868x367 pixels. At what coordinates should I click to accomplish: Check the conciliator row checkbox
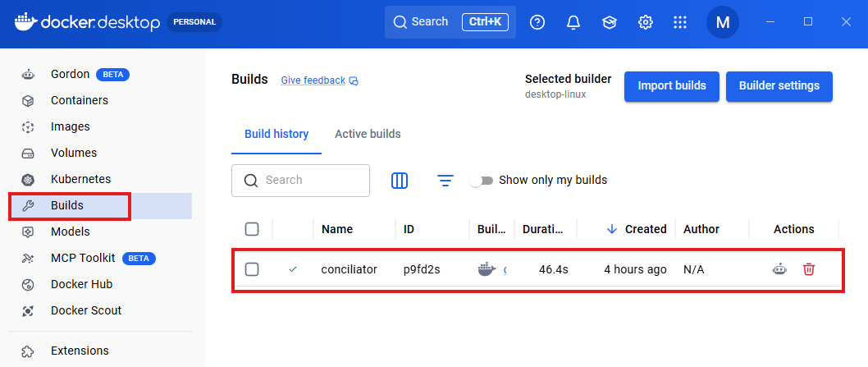pos(252,270)
